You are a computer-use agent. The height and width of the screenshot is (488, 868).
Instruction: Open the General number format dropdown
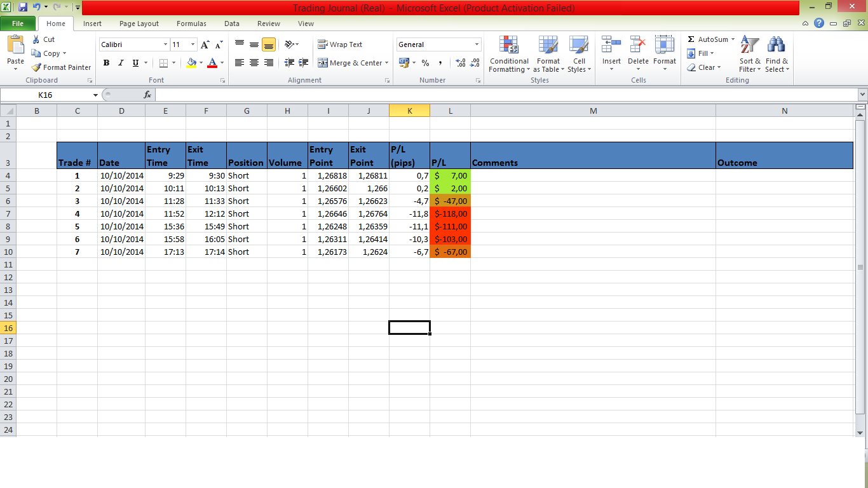click(x=477, y=44)
